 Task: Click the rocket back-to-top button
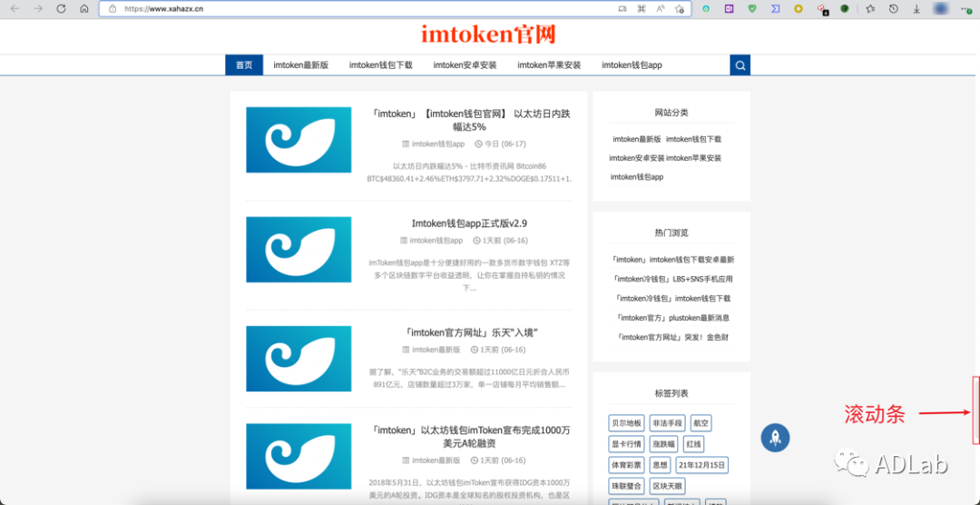(775, 437)
